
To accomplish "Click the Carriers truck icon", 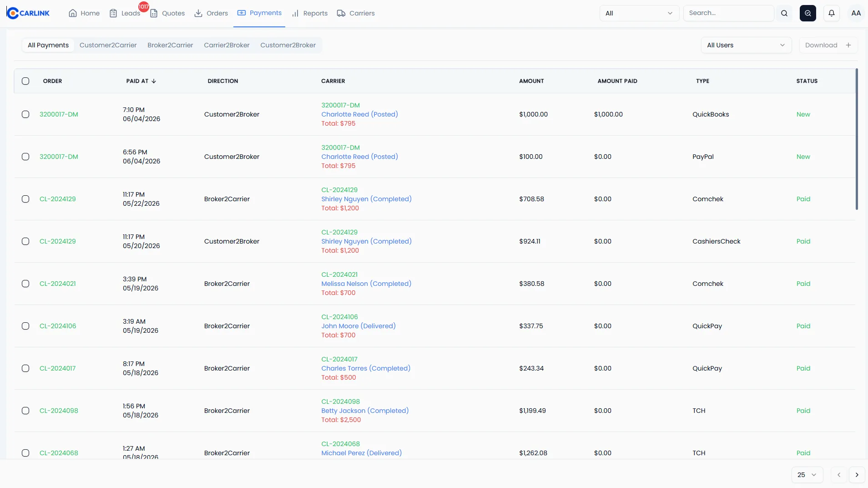I will coord(341,13).
